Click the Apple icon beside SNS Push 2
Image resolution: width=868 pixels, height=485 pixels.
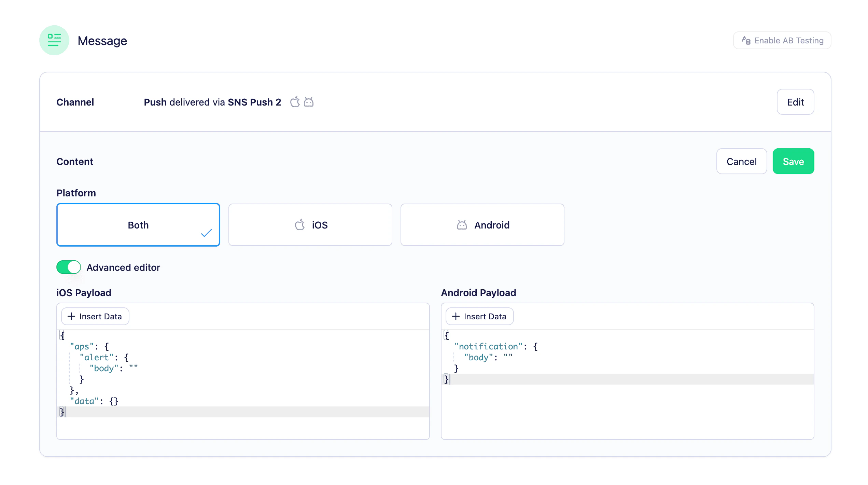295,102
